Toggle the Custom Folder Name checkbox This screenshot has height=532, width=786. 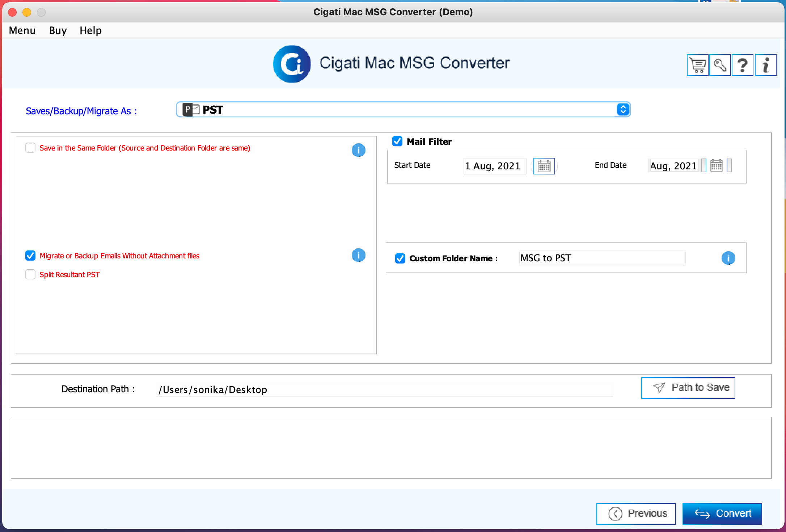click(400, 258)
